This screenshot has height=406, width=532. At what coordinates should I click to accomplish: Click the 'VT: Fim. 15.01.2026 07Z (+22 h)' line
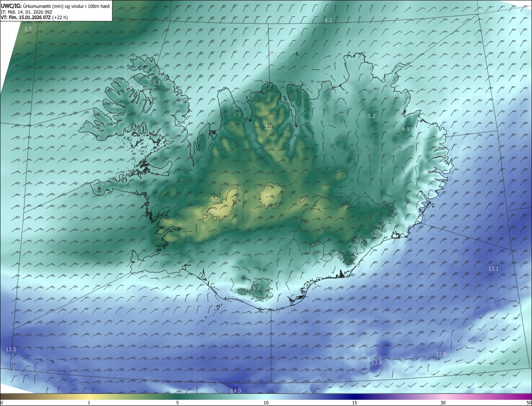(x=34, y=17)
